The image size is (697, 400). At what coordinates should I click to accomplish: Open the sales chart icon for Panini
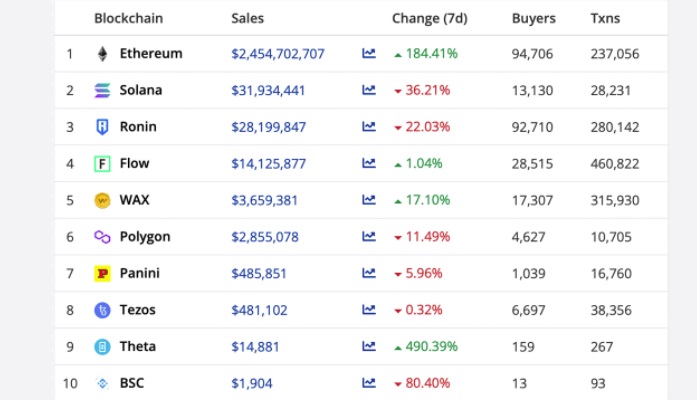[369, 273]
